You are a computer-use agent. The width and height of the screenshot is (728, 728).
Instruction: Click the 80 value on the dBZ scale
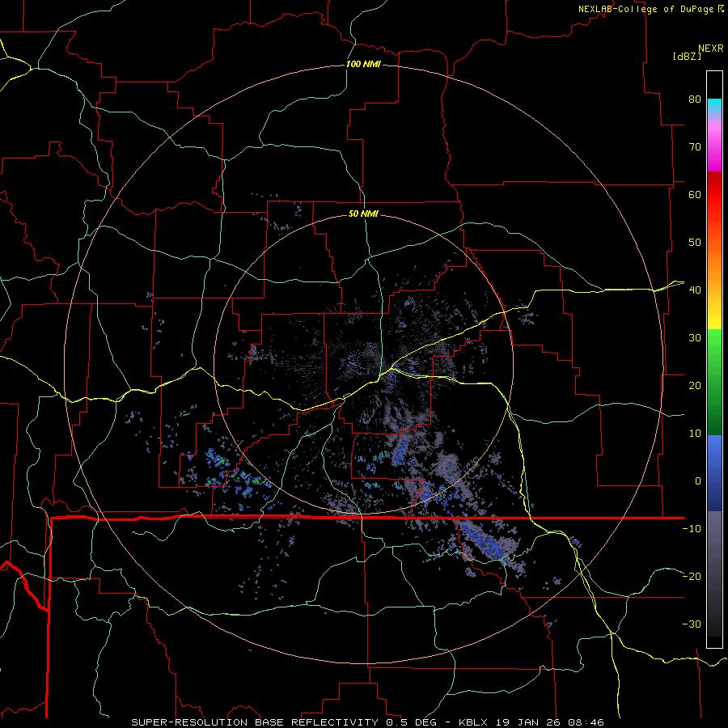pyautogui.click(x=695, y=99)
